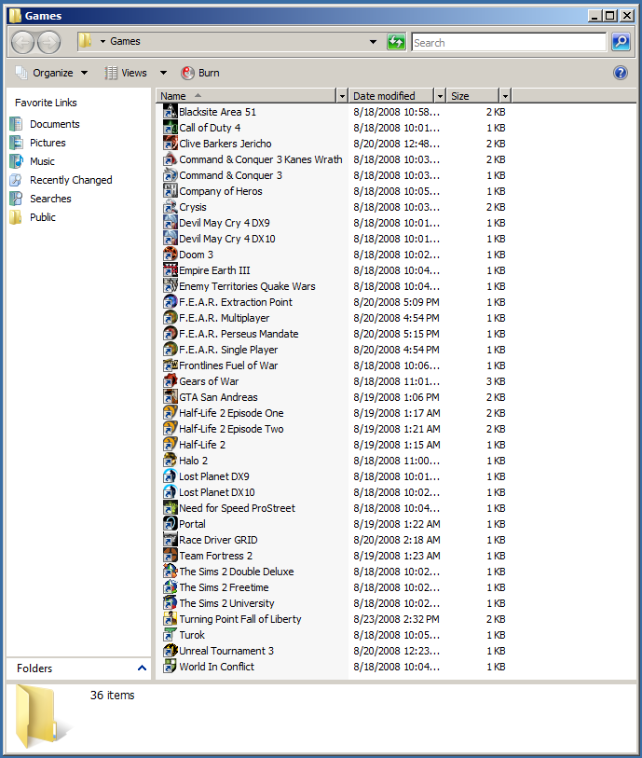Select Lost Planet DX10 entry
The image size is (642, 758).
pyautogui.click(x=217, y=492)
